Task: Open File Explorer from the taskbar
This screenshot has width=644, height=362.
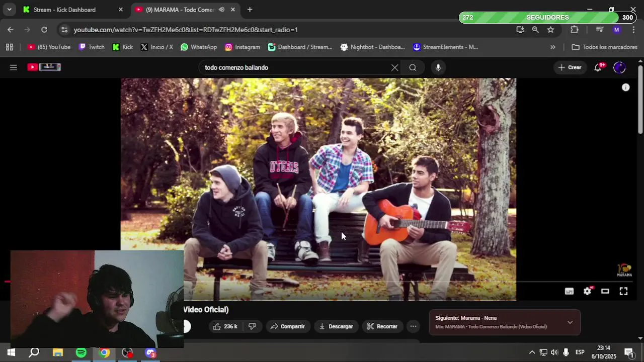Action: [58, 353]
